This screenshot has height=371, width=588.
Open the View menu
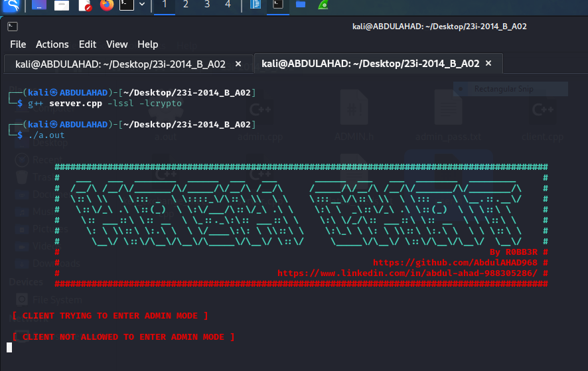click(x=117, y=44)
